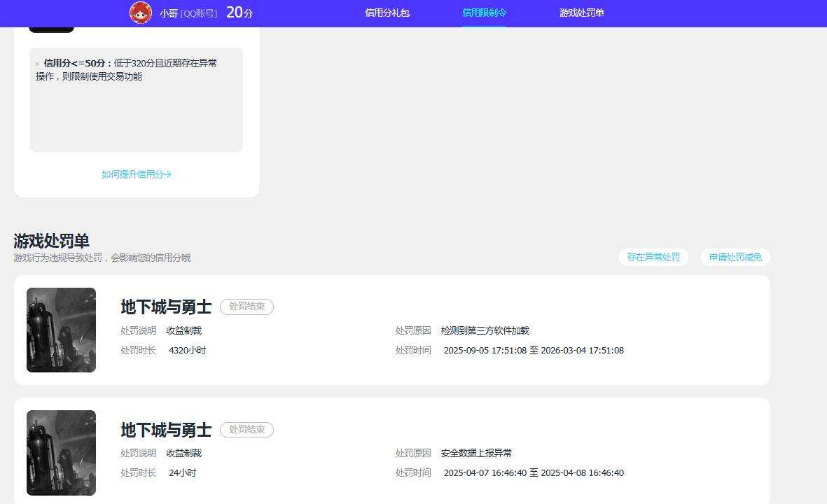
Task: Click the 存在异常处罚 button
Action: coord(653,258)
